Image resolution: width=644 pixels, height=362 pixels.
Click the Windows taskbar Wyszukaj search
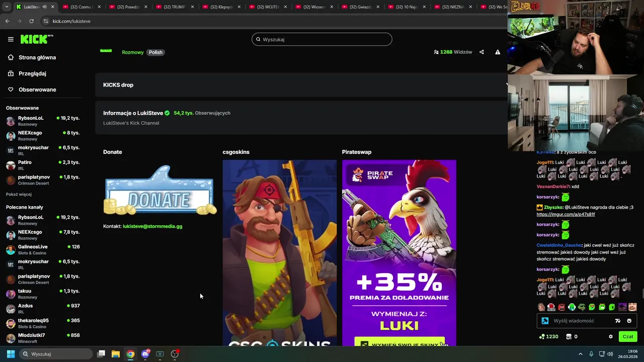point(56,354)
